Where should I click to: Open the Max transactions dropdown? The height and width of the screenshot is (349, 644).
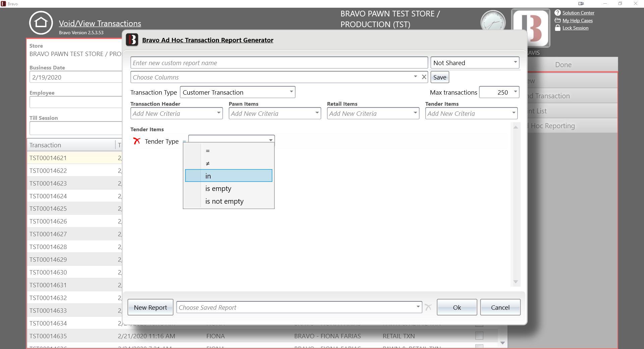click(499, 92)
